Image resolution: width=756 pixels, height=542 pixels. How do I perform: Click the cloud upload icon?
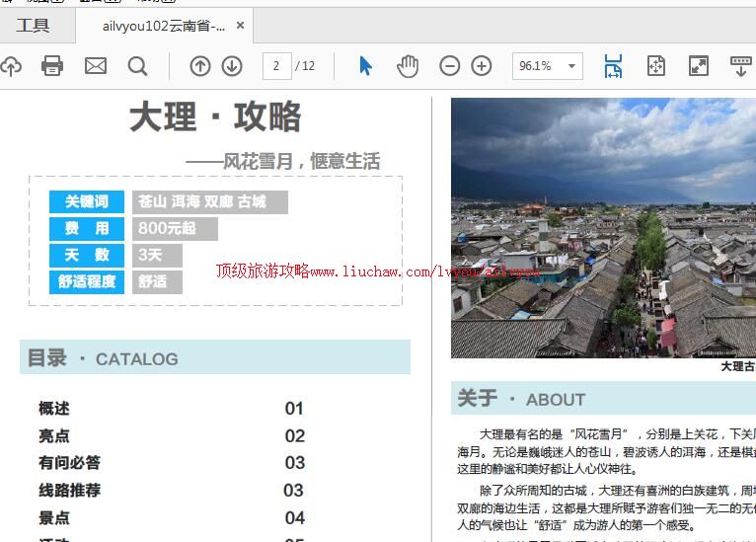click(10, 66)
